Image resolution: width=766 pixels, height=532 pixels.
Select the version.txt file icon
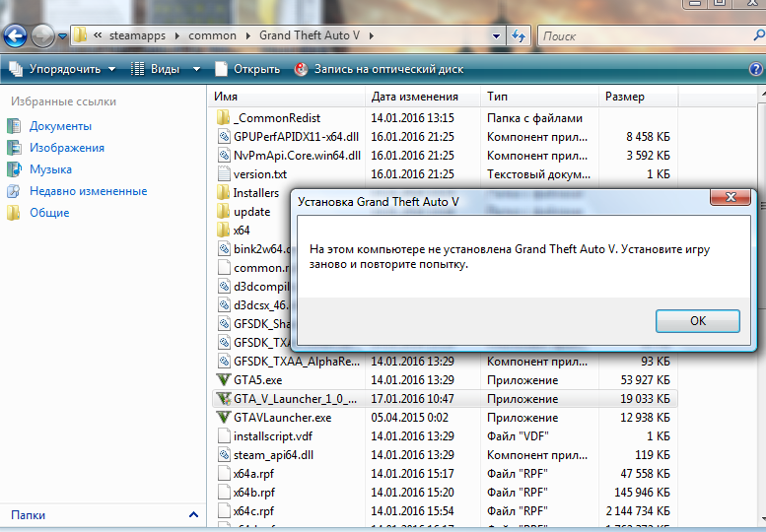224,173
